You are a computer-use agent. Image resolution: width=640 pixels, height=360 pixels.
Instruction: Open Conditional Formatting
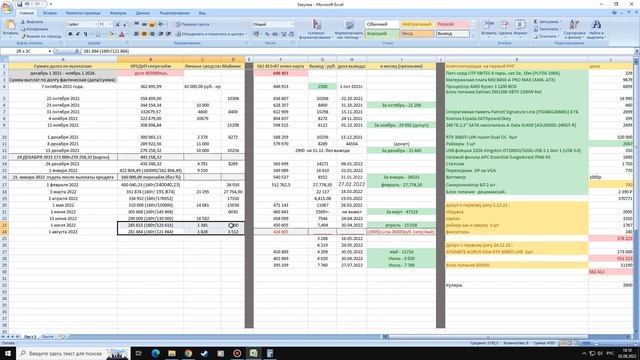(x=316, y=29)
